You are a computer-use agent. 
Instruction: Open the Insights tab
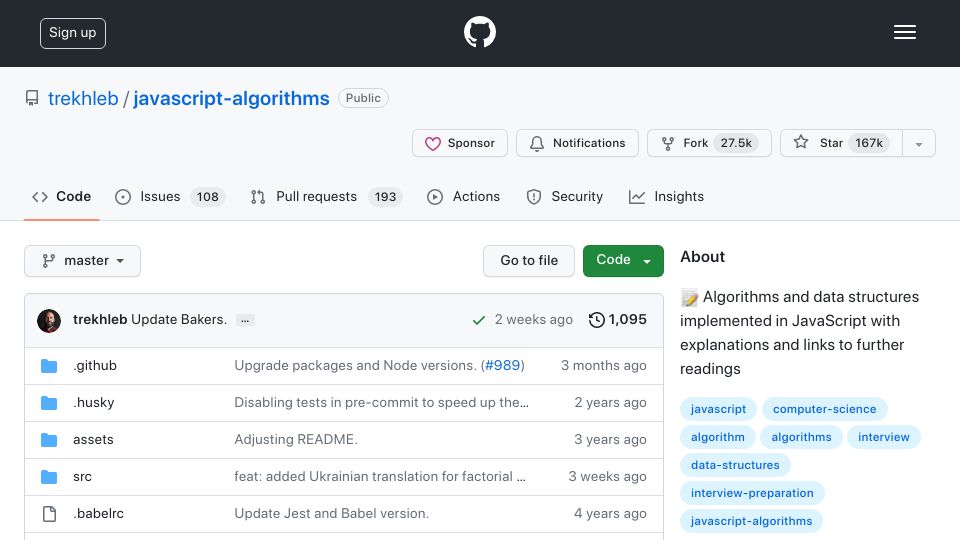[666, 197]
